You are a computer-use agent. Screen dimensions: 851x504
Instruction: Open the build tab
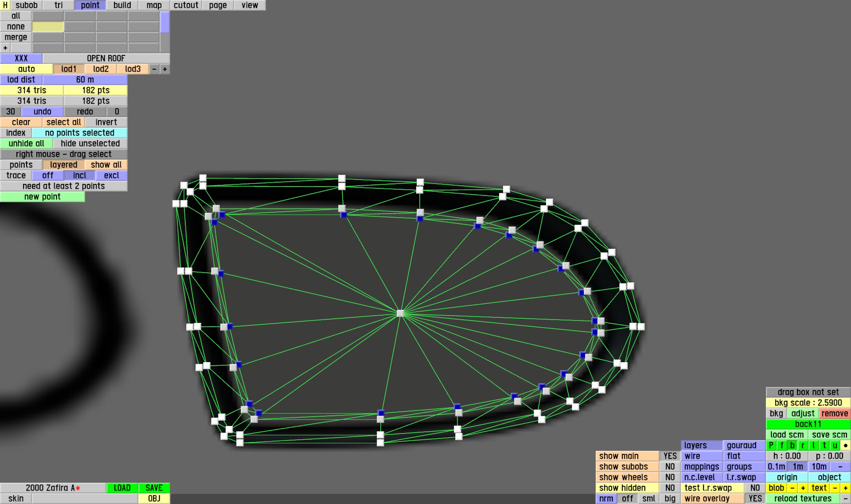[x=122, y=5]
